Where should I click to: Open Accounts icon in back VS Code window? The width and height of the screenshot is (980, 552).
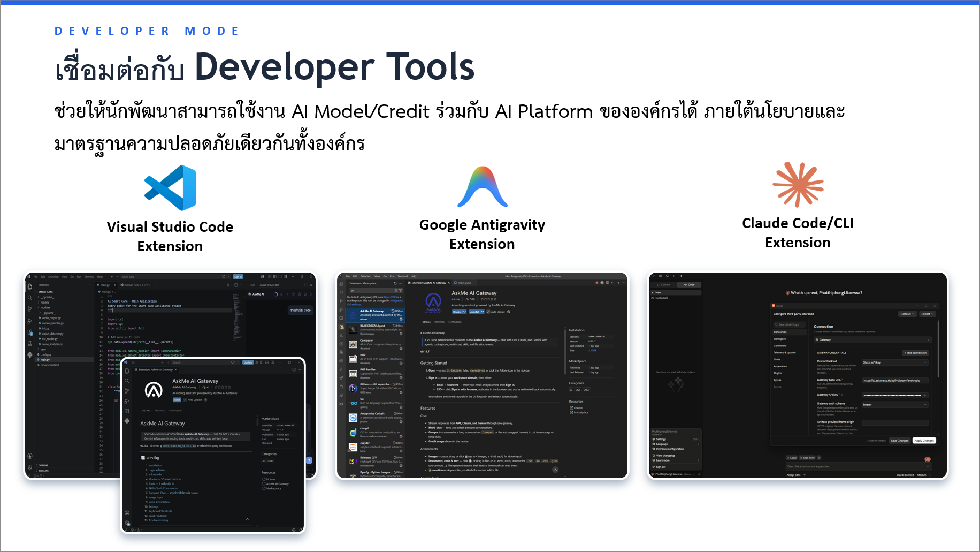click(30, 456)
